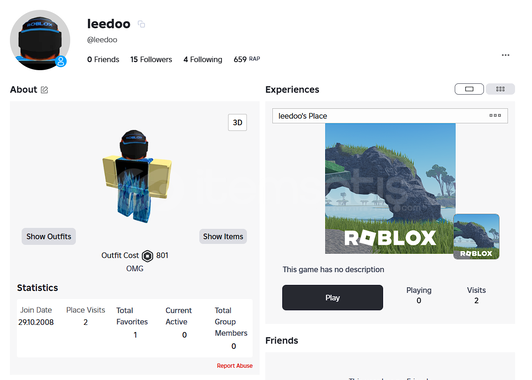532x380 pixels.
Task: Click the blue person badge on avatar
Action: (x=61, y=61)
